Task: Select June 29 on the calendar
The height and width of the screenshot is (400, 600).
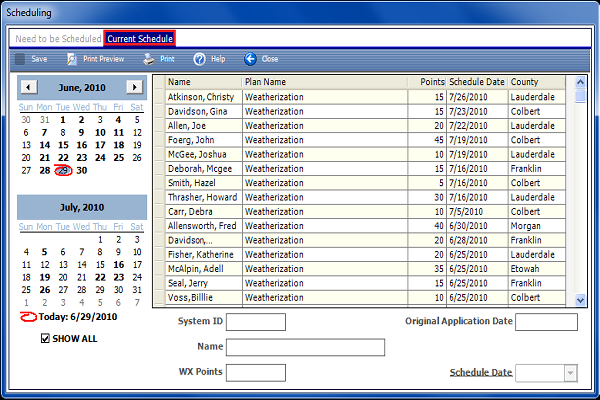Action: click(63, 170)
